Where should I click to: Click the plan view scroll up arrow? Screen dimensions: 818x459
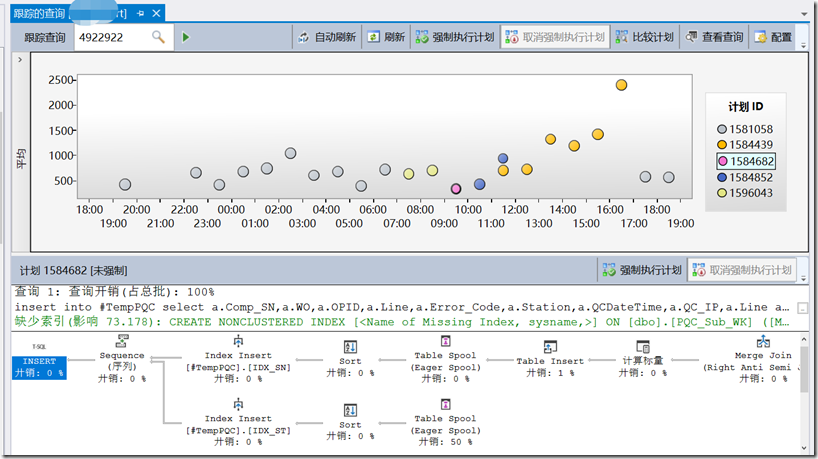804,340
